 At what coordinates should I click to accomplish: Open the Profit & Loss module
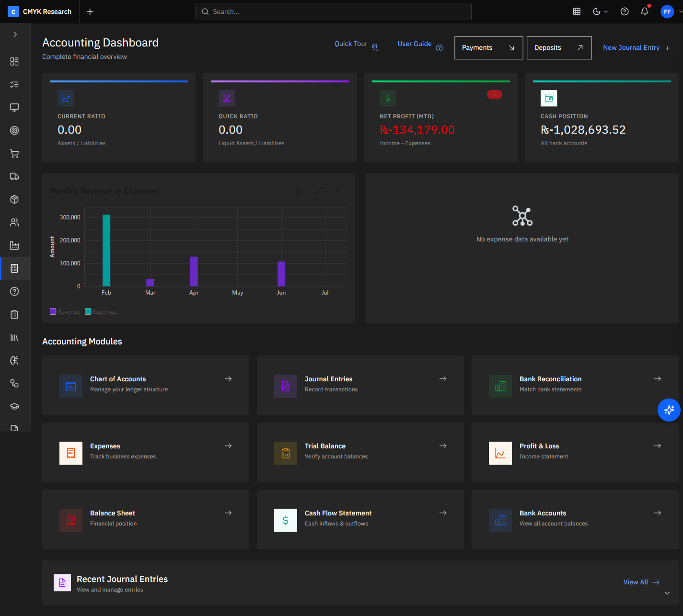(x=575, y=452)
